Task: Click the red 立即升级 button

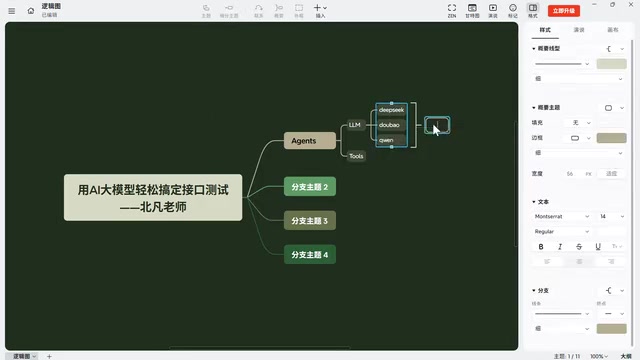Action: point(564,11)
